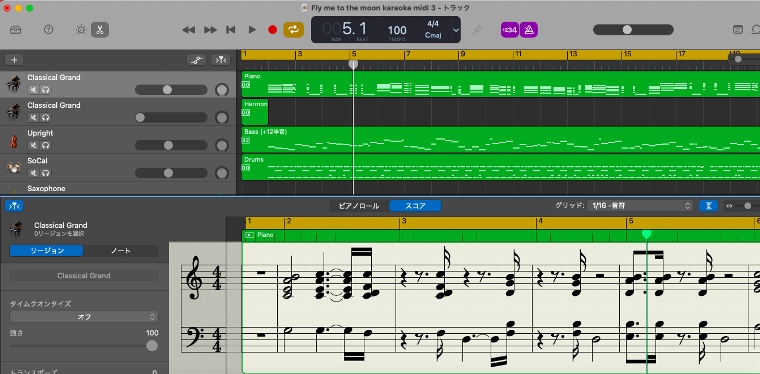Show the Smart Controls dial icon
760x374 pixels.
tap(81, 30)
